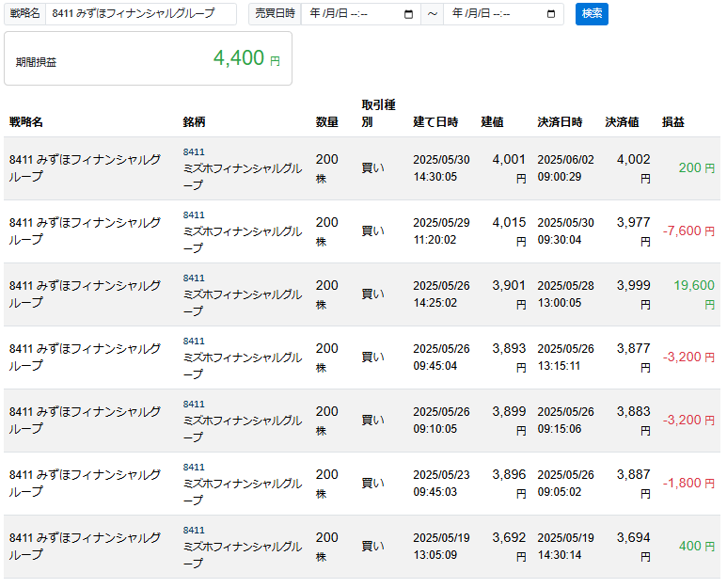This screenshot has width=727, height=588.
Task: Open 8411 link in the 2025/05/29 row
Action: pyautogui.click(x=194, y=215)
